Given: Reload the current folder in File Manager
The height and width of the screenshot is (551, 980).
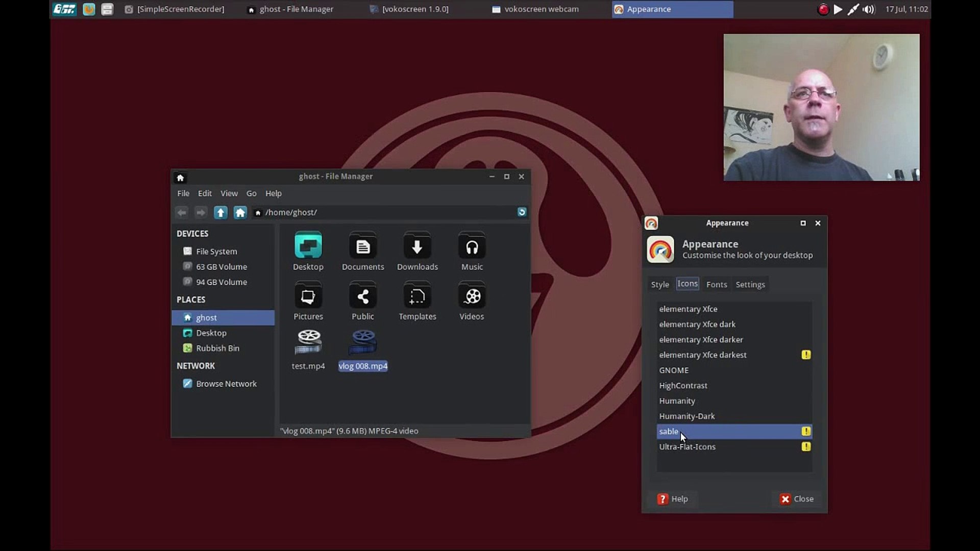Looking at the screenshot, I should (522, 212).
